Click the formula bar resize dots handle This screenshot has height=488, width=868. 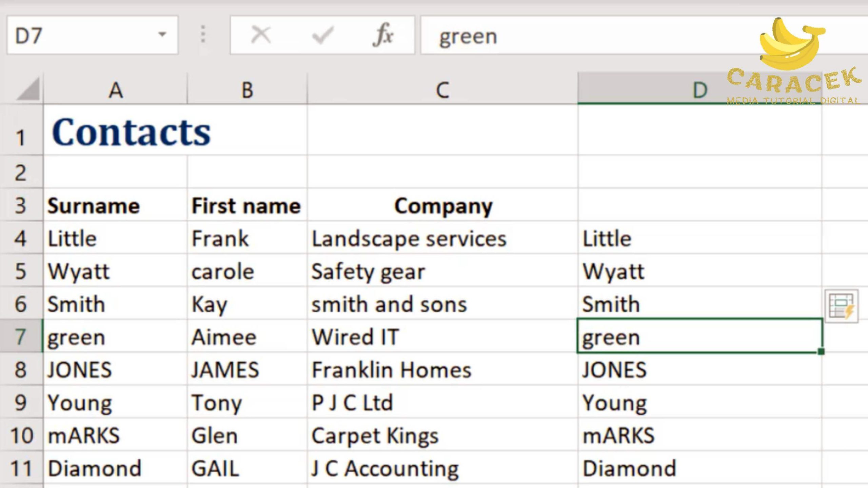click(203, 34)
